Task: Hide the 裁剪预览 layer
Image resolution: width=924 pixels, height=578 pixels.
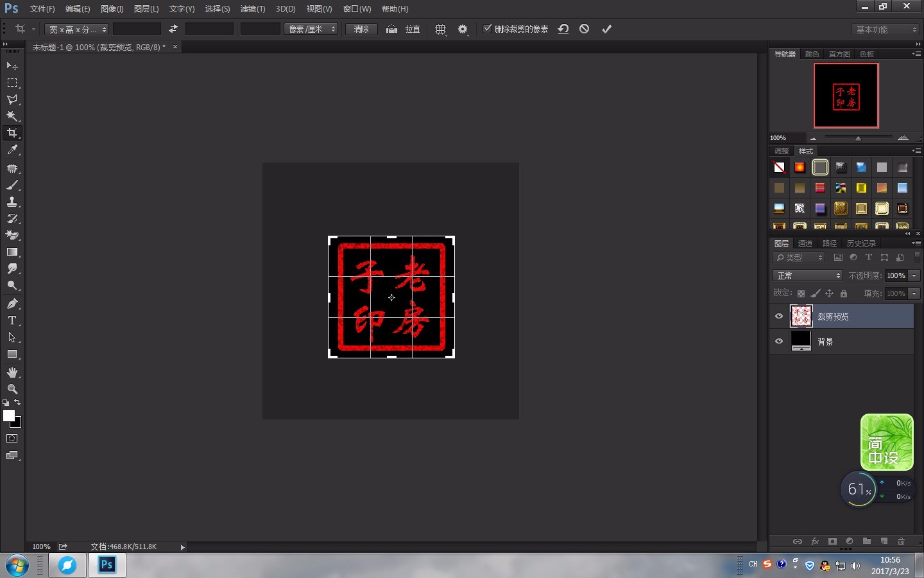Action: pos(779,317)
